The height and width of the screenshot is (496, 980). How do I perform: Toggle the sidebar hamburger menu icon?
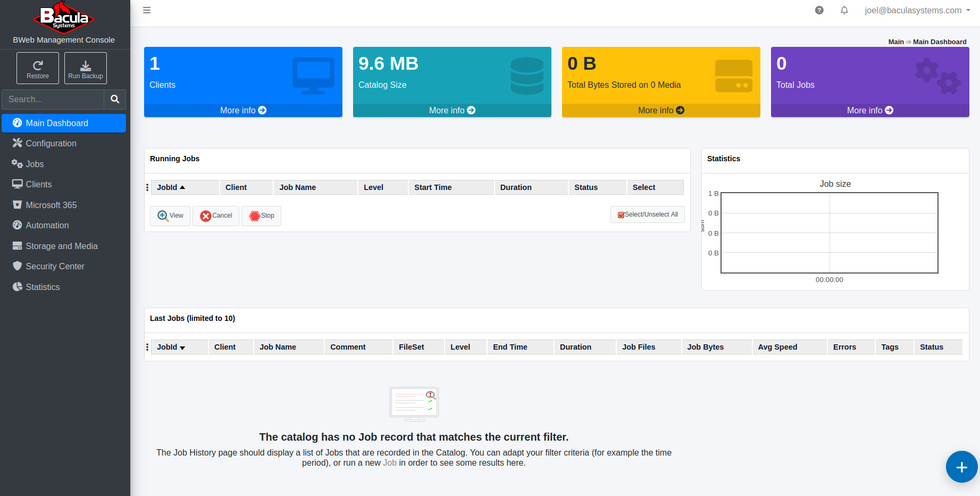tap(147, 10)
